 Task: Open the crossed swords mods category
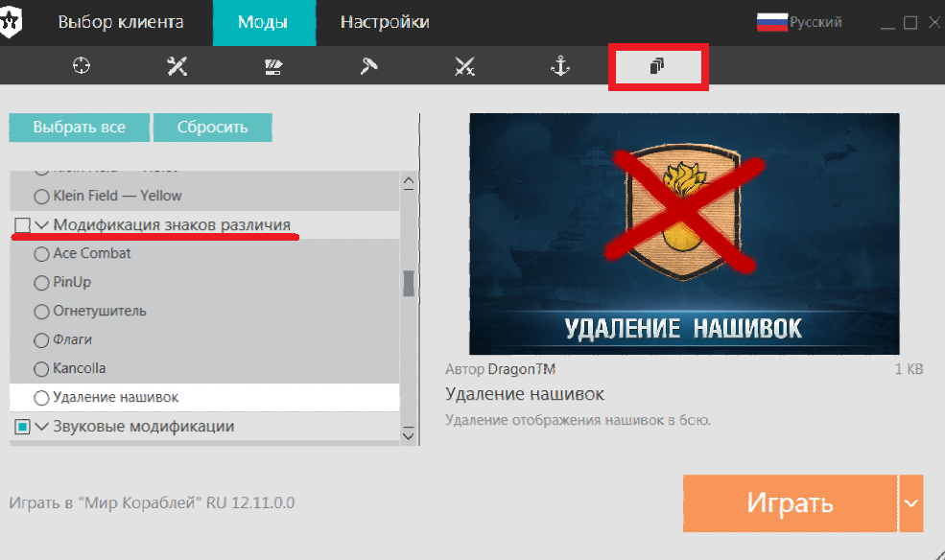click(464, 66)
